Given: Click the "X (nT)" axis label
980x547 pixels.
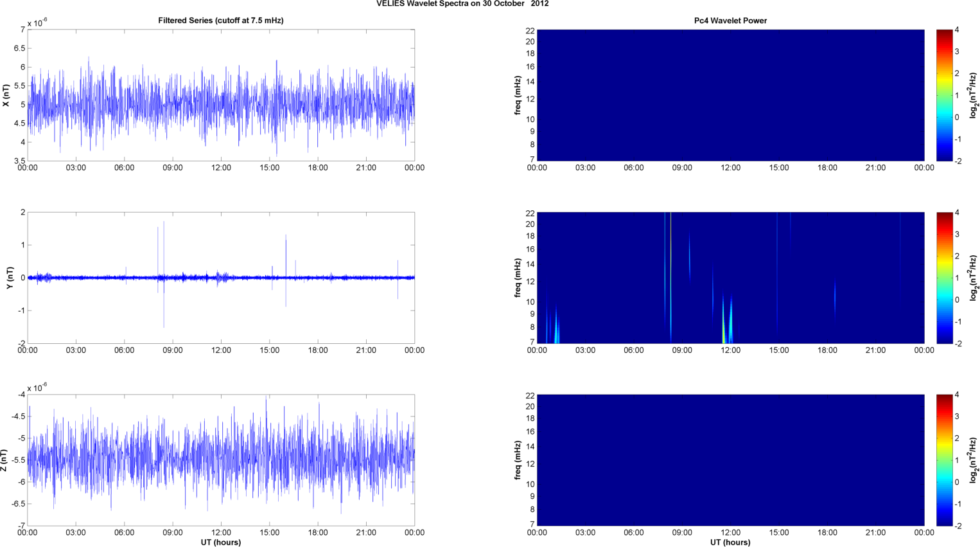Looking at the screenshot, I should coord(6,96).
